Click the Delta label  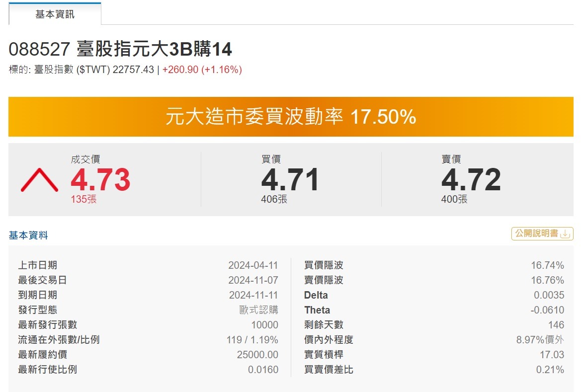tap(316, 295)
